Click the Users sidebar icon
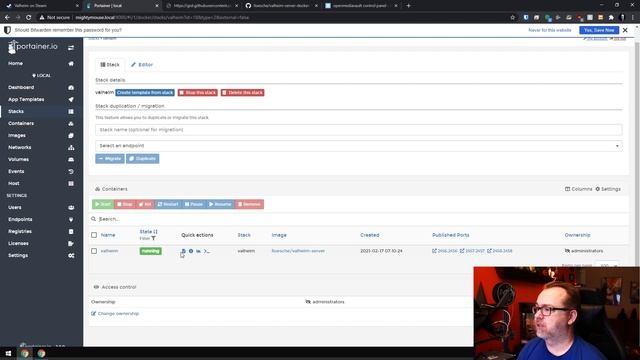 click(71, 207)
